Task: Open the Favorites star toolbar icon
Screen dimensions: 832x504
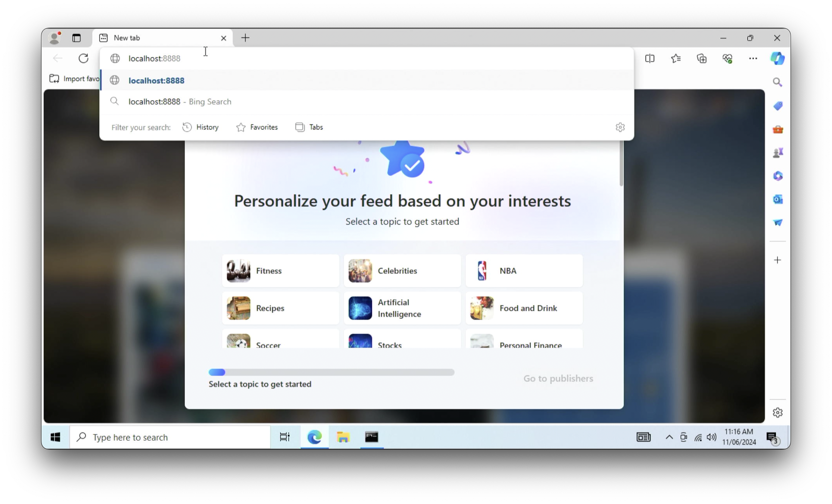Action: click(x=676, y=58)
